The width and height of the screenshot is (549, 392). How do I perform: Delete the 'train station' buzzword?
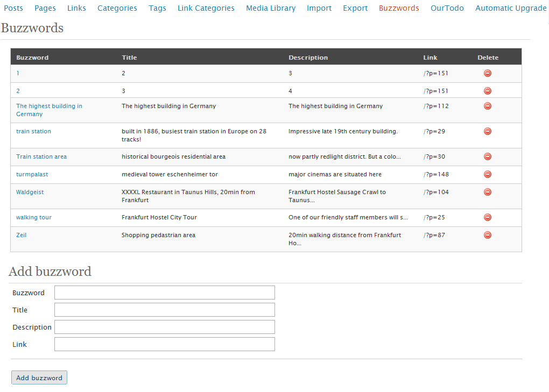(x=488, y=131)
